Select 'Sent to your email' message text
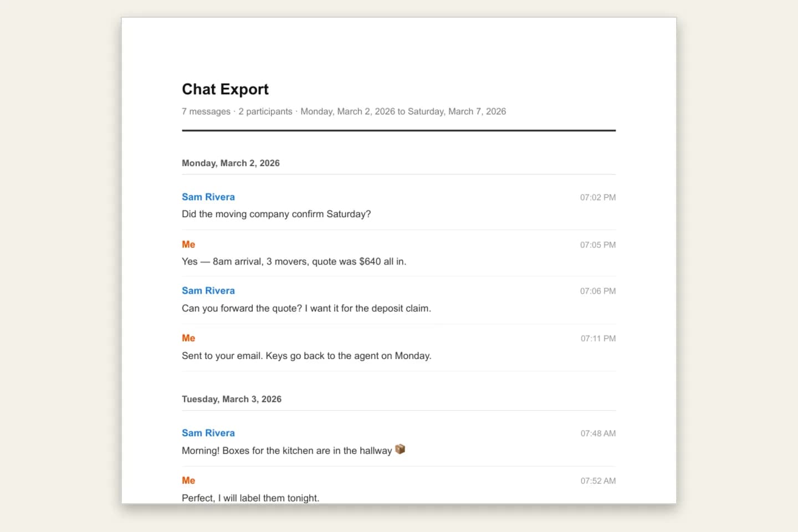 point(306,356)
